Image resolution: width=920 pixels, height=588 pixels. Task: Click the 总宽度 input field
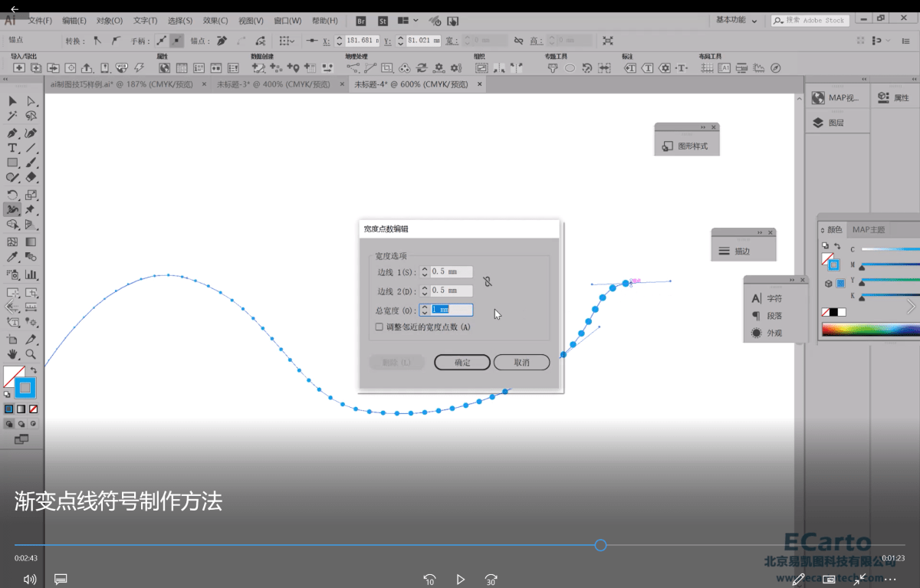[451, 310]
